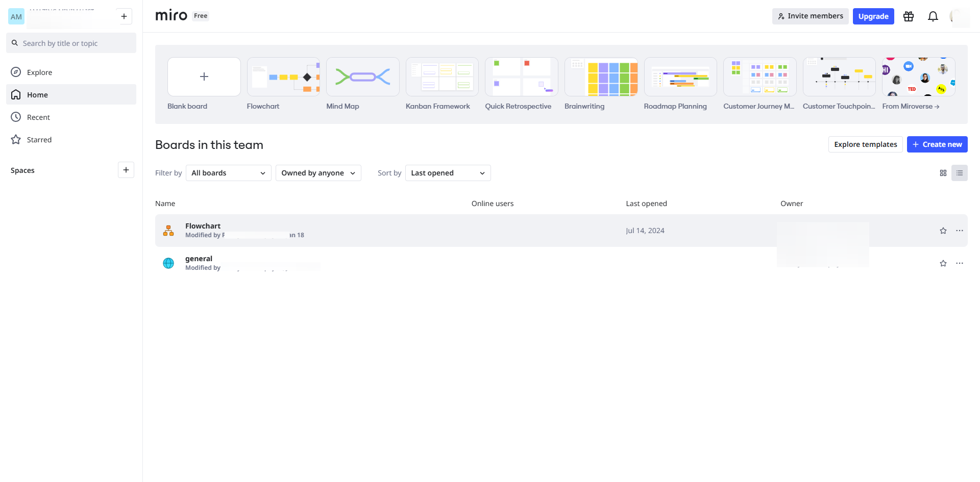The width and height of the screenshot is (980, 482).
Task: Open the gift rewards icon
Action: click(909, 16)
